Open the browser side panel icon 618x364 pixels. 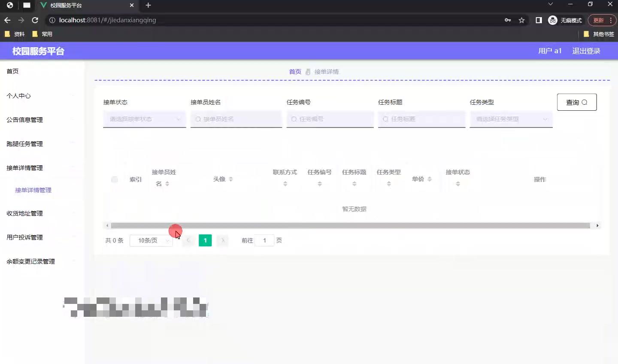point(539,20)
